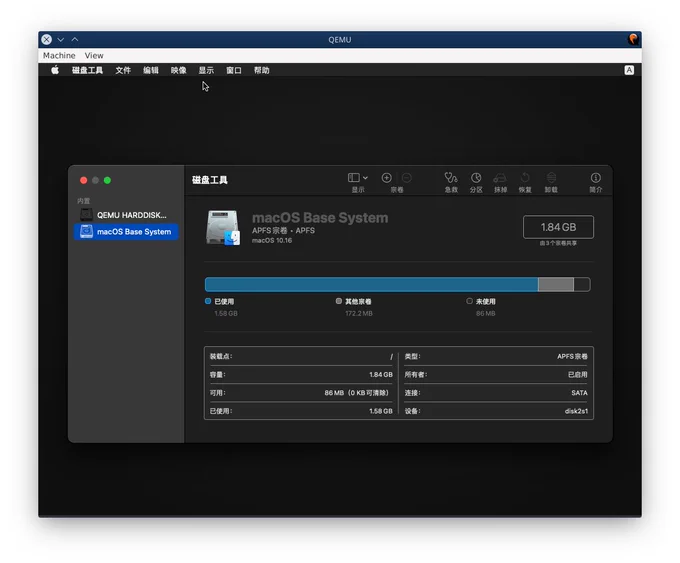The height and width of the screenshot is (563, 680).
Task: Close the Disk Utility window (red button)
Action: (84, 180)
